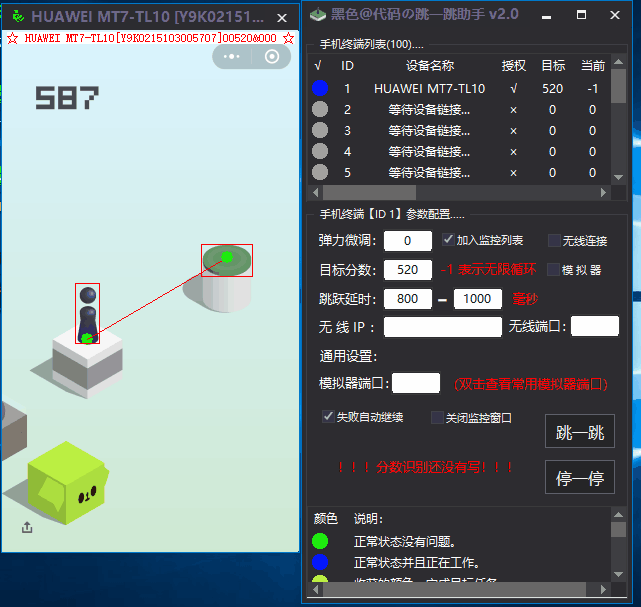641x607 pixels.
Task: Click the blue status dot for device 1
Action: click(319, 88)
